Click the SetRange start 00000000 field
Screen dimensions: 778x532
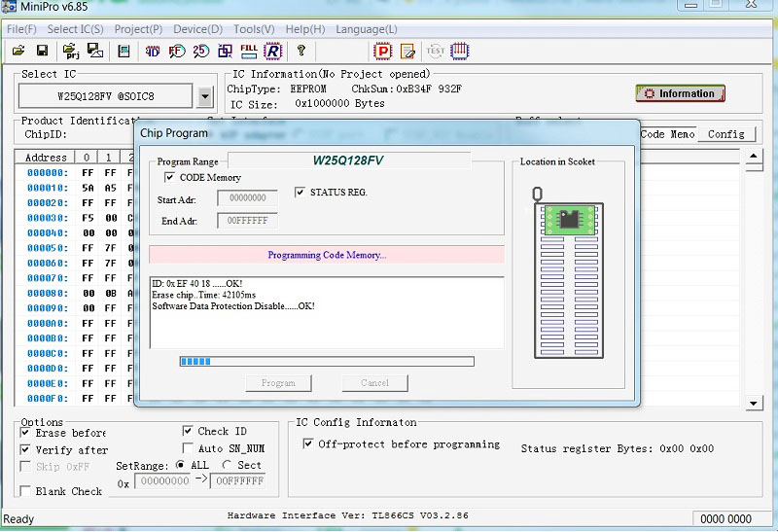(163, 480)
